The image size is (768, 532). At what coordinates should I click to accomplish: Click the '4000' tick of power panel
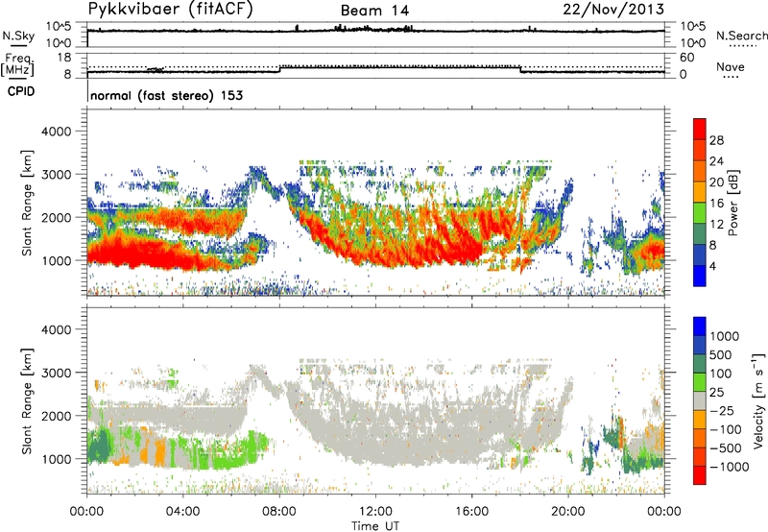(56, 132)
